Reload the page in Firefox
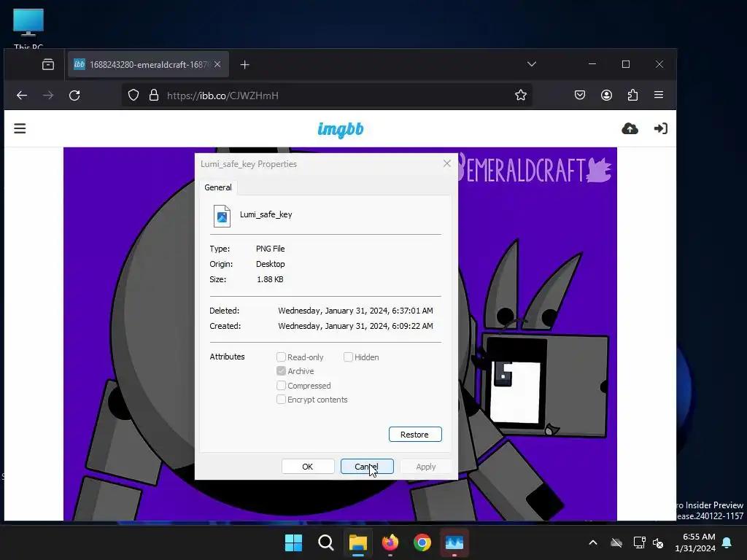Screen dimensions: 747x560 [x=74, y=96]
